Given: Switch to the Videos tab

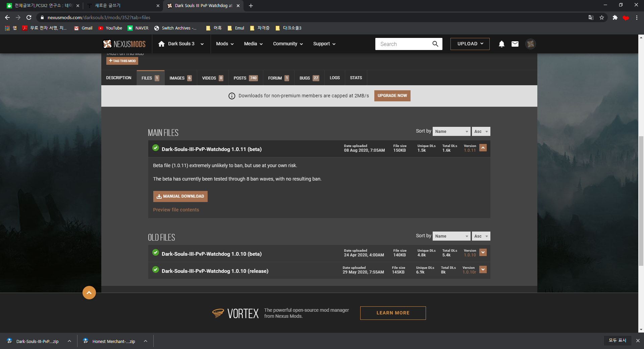Looking at the screenshot, I should point(213,78).
